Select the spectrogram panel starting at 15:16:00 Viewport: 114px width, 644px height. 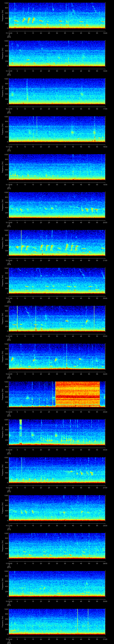57,91
